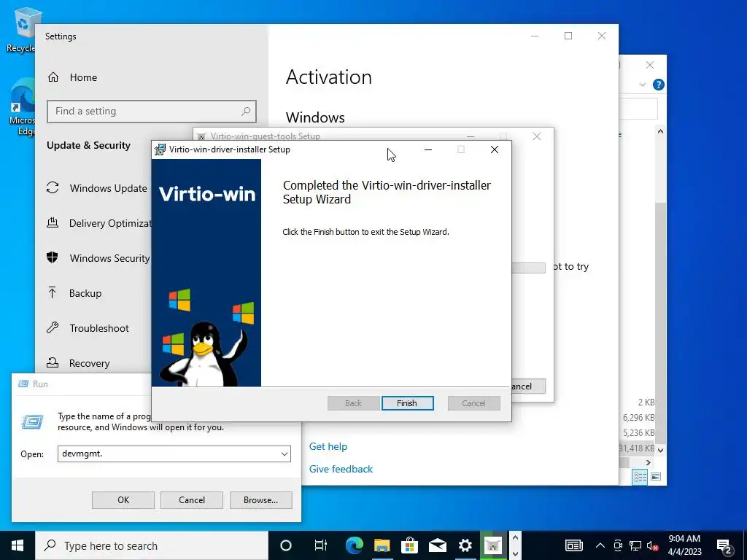Select the 5,236 KB file size entry
Viewport: 747px width, 560px height.
[638, 433]
